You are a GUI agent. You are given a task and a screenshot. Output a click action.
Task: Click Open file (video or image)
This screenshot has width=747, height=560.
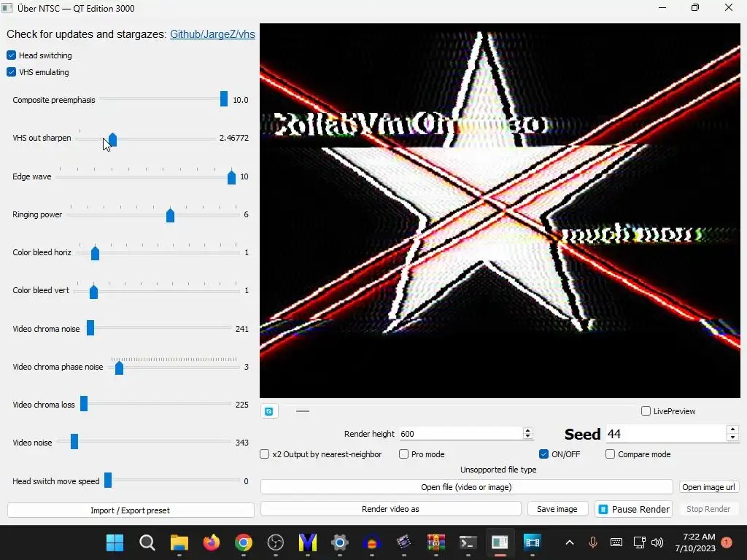point(466,487)
